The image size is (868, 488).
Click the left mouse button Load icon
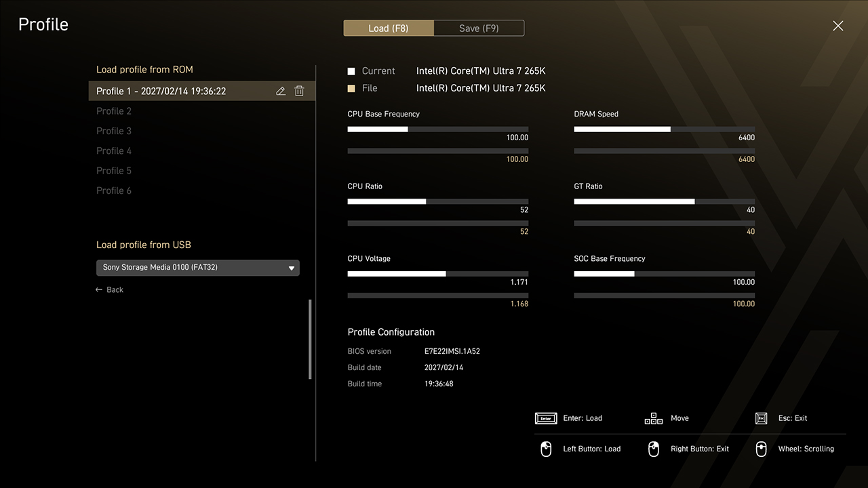pyautogui.click(x=546, y=449)
